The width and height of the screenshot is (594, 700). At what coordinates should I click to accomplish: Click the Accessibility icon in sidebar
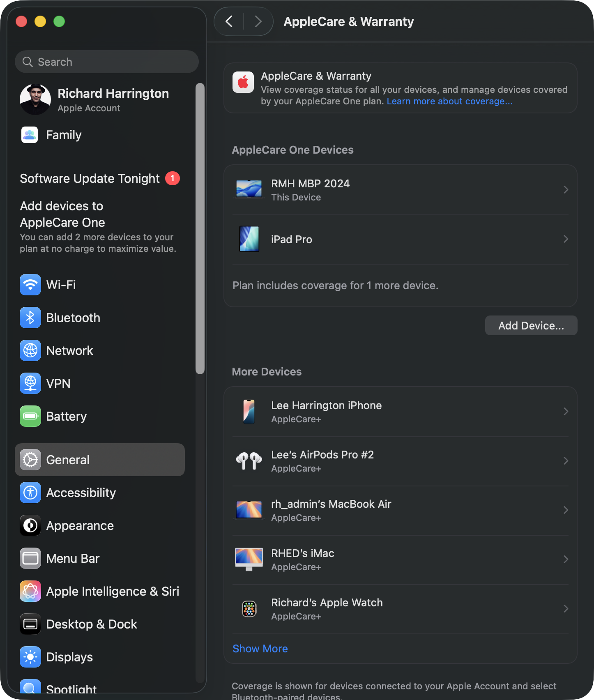click(x=30, y=493)
